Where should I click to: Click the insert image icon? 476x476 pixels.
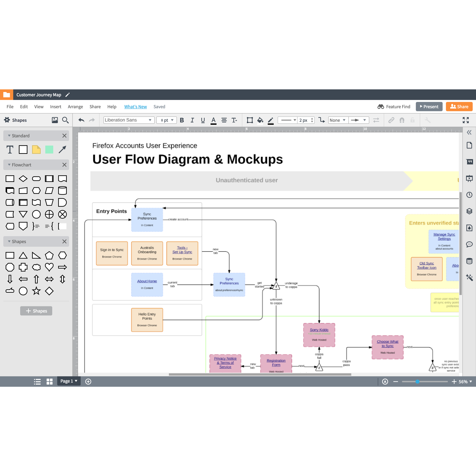click(x=55, y=120)
